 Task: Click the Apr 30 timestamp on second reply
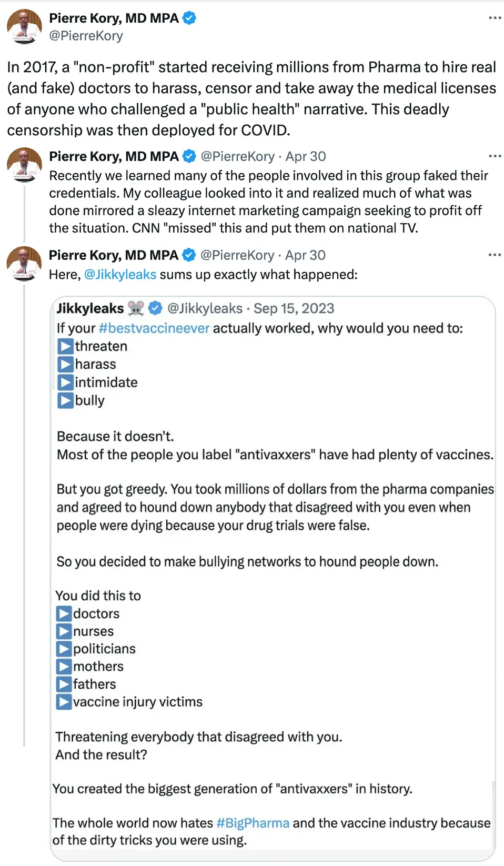point(305,255)
